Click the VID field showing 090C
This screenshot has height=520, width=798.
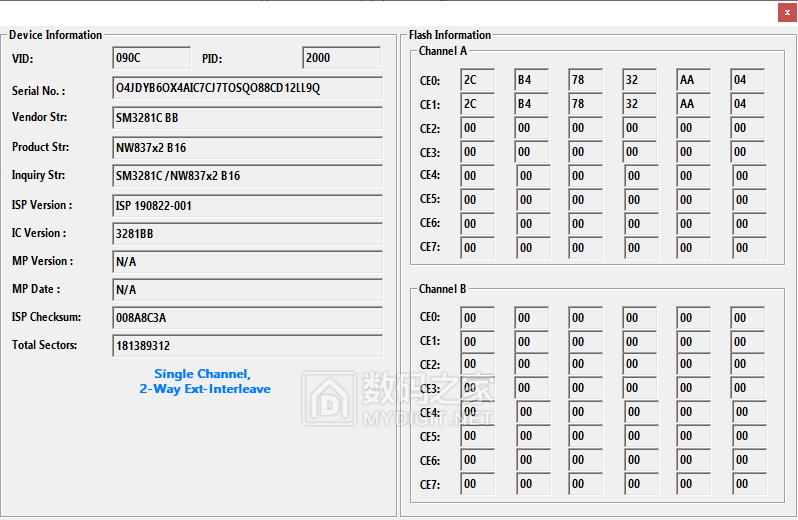151,59
